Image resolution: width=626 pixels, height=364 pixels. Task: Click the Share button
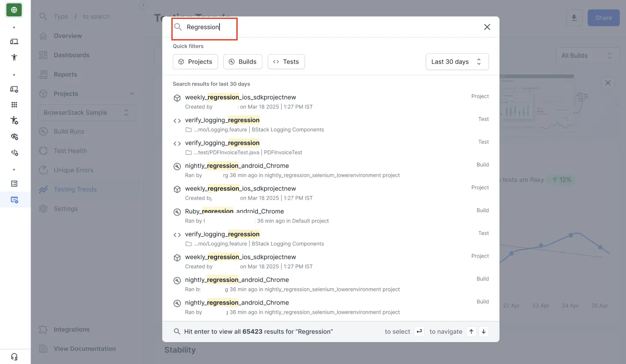point(603,18)
